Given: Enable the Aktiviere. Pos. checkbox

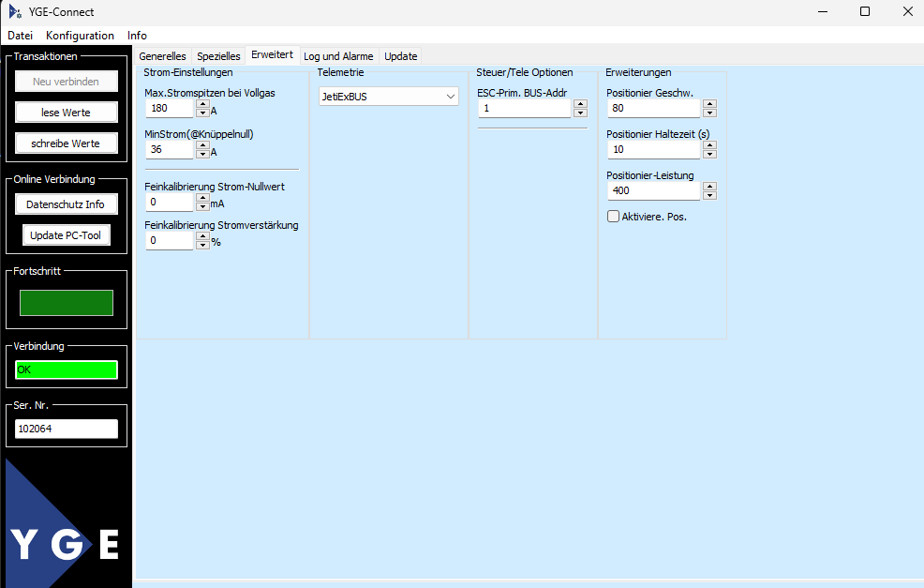Looking at the screenshot, I should click(614, 217).
